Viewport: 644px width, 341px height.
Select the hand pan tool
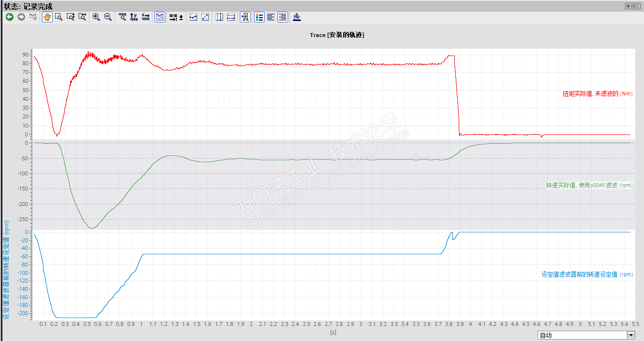click(47, 17)
